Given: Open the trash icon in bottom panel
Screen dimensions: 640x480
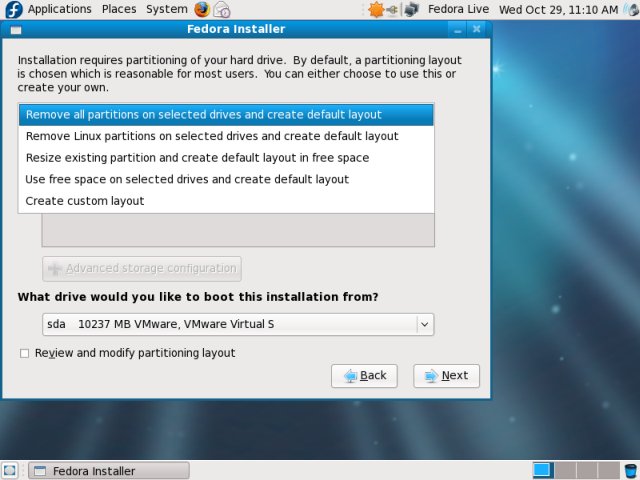Looking at the screenshot, I should (631, 471).
